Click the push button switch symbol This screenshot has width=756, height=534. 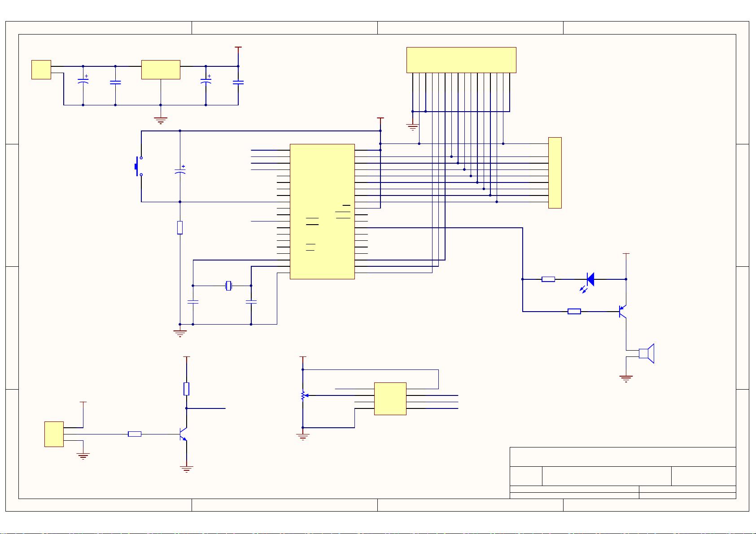138,166
